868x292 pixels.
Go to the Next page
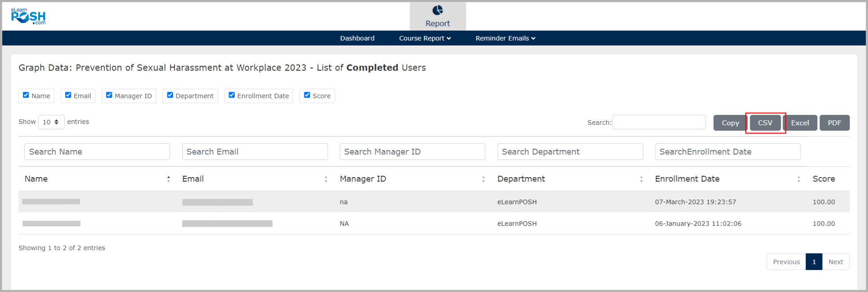pos(836,262)
